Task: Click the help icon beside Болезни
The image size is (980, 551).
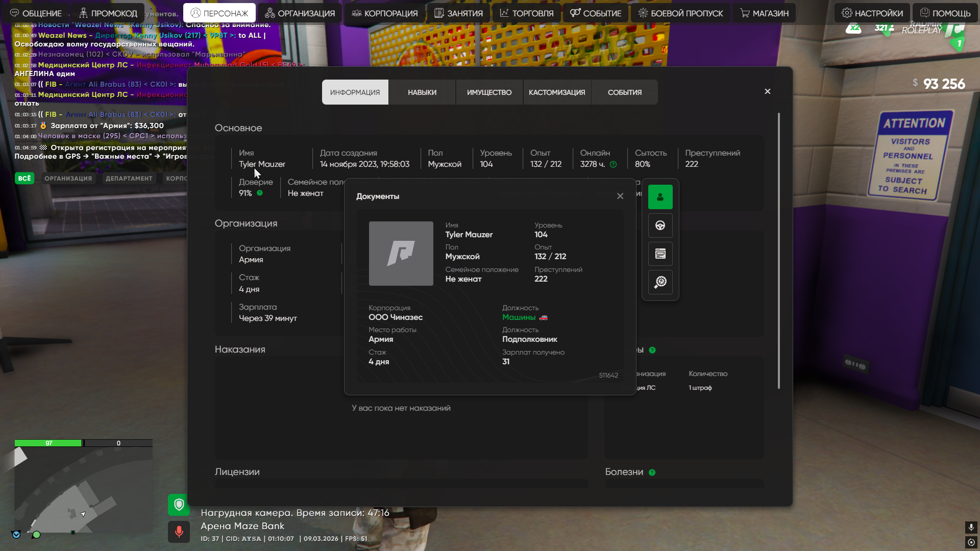Action: point(652,472)
